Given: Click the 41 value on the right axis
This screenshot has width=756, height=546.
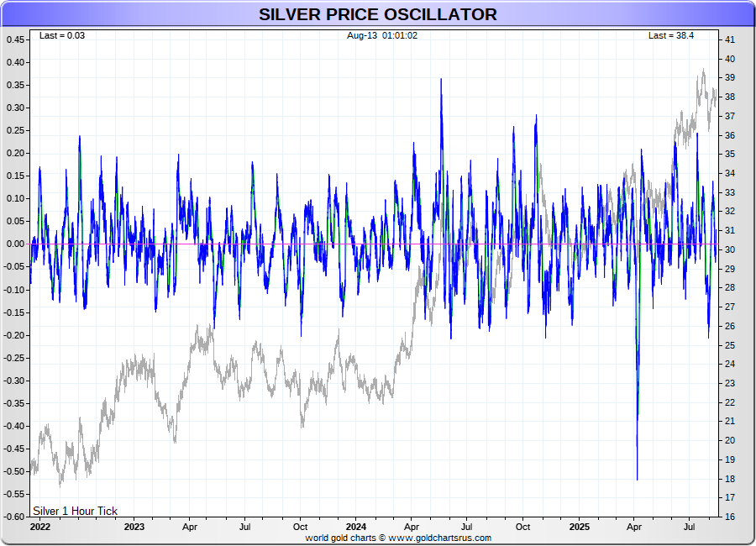Looking at the screenshot, I should [730, 39].
